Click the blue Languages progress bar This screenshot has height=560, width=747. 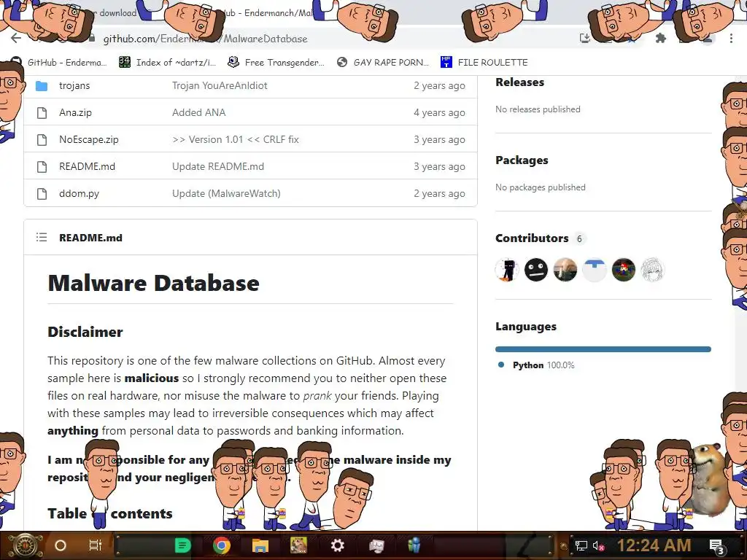[x=603, y=349]
